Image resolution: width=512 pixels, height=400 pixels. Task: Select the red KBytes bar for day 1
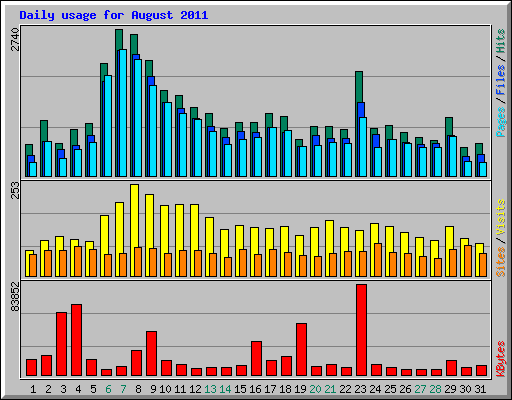[31, 367]
